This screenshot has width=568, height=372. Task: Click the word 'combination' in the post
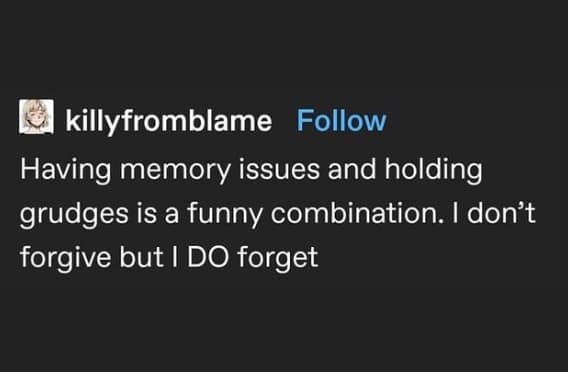[354, 213]
